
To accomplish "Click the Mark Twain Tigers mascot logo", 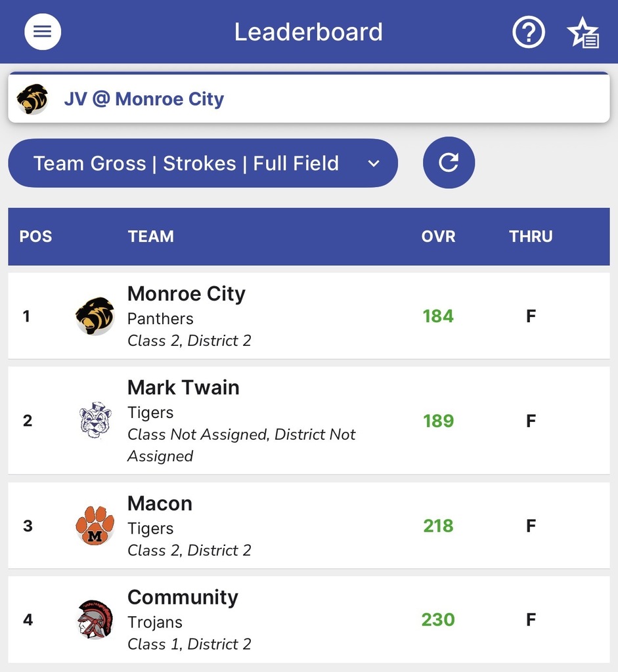I will click(95, 420).
